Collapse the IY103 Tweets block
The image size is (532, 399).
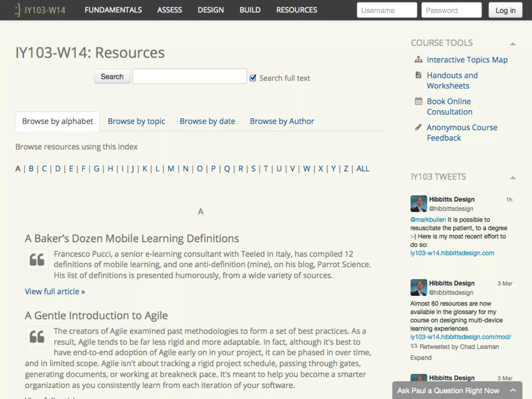pos(513,178)
